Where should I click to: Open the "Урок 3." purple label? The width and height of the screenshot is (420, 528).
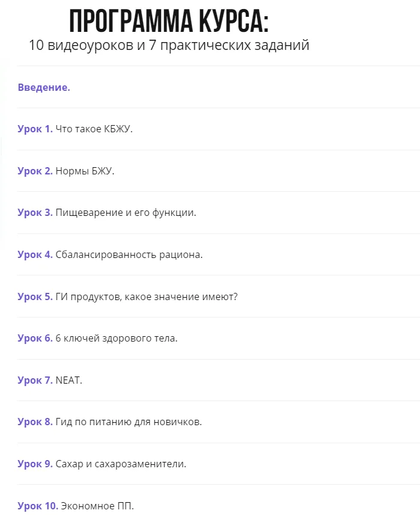pyautogui.click(x=35, y=212)
